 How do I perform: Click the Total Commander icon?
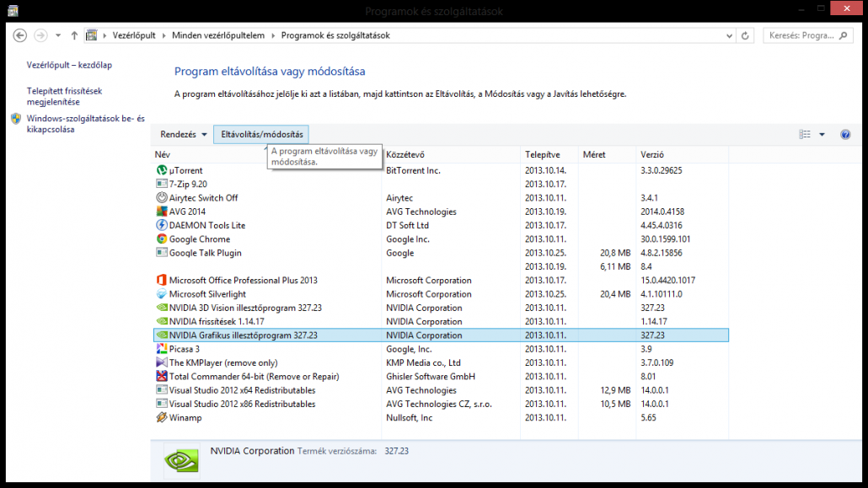(x=162, y=376)
